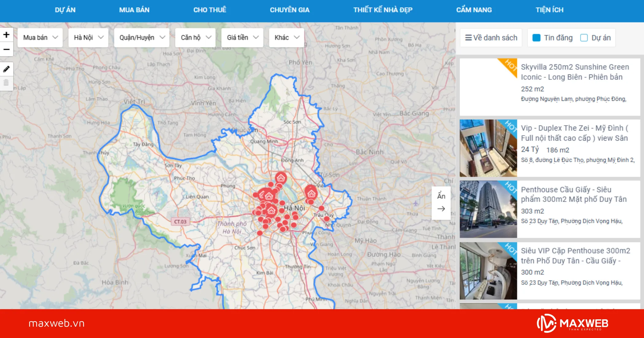644x338 pixels.
Task: Click the trash icon to clear map drawings
Action: click(x=6, y=83)
